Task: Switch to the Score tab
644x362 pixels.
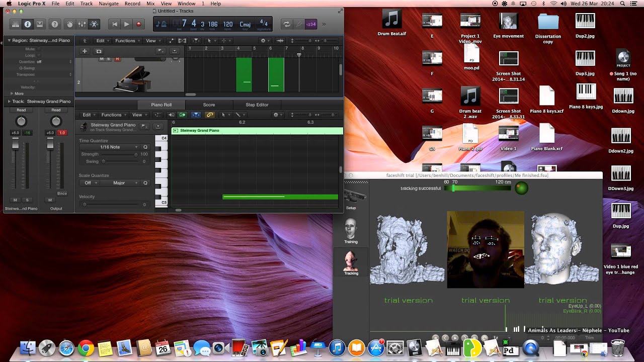Action: [209, 105]
